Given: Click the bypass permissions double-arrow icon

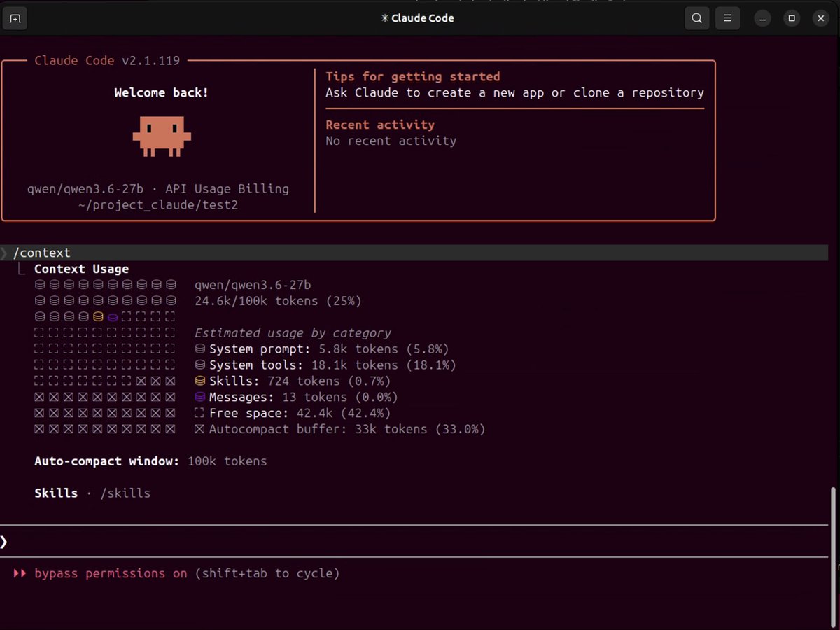Looking at the screenshot, I should 20,573.
